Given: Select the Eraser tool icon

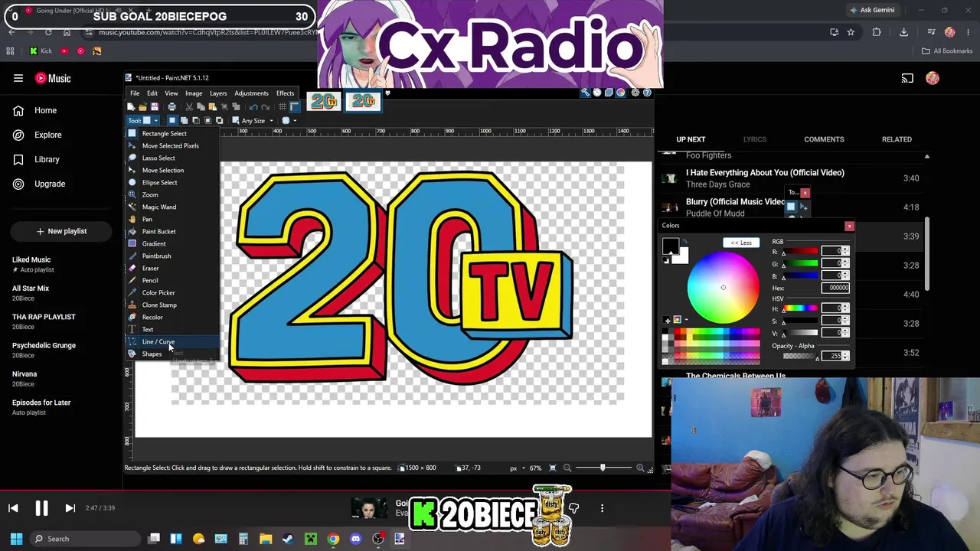Looking at the screenshot, I should [x=132, y=268].
